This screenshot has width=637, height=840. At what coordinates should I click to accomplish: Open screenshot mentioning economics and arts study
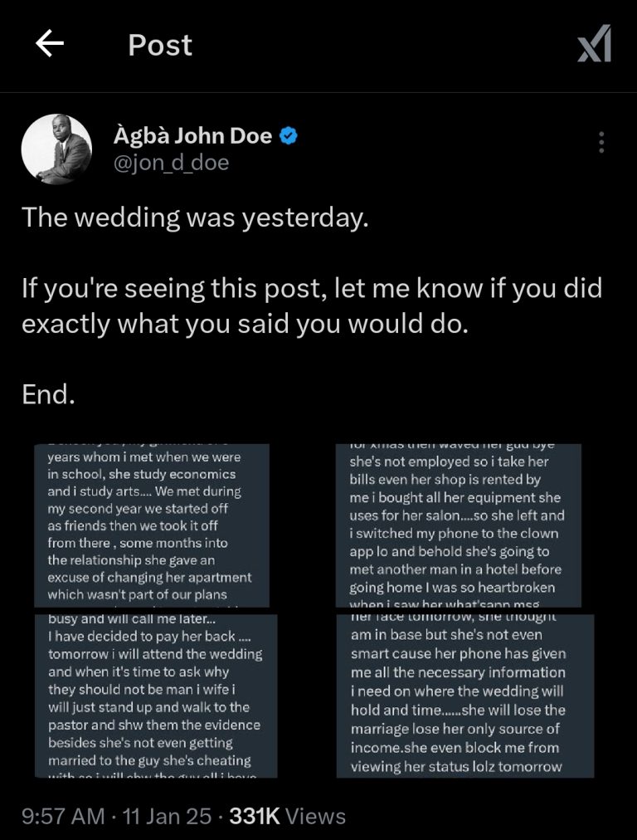tap(152, 525)
